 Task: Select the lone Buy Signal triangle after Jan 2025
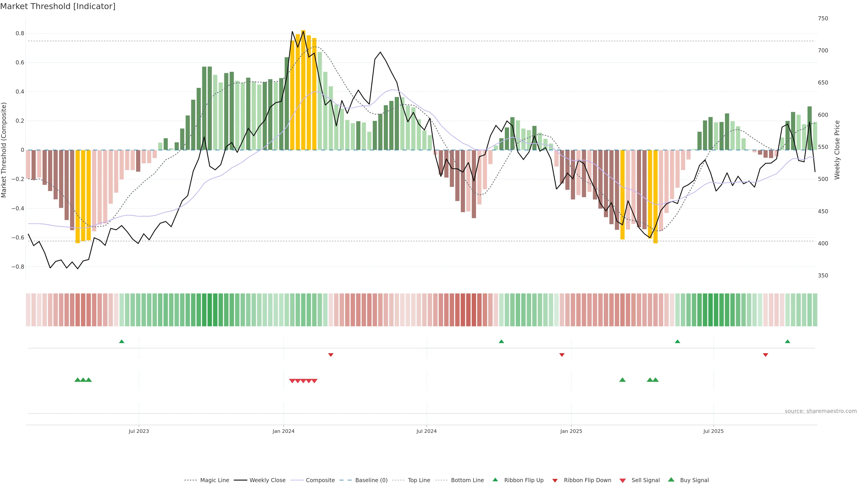[x=622, y=380]
